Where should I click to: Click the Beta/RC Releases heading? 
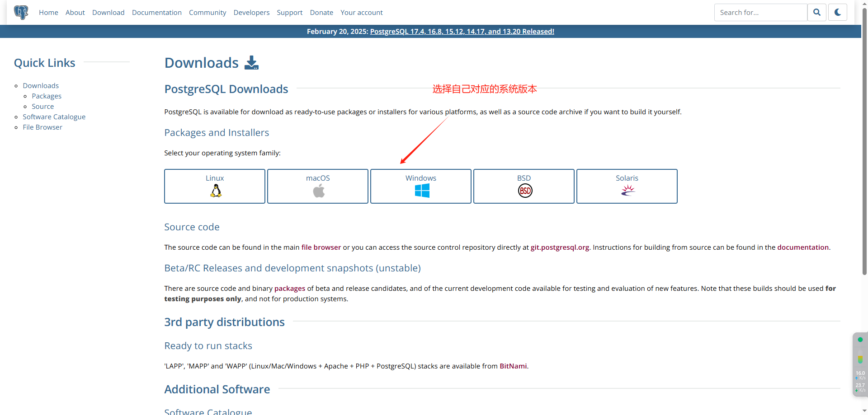point(292,268)
